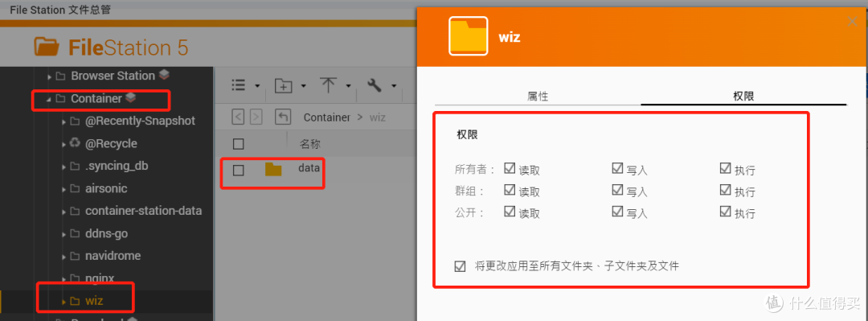Image resolution: width=868 pixels, height=321 pixels.
Task: Select the ddns-go folder
Action: 106,233
